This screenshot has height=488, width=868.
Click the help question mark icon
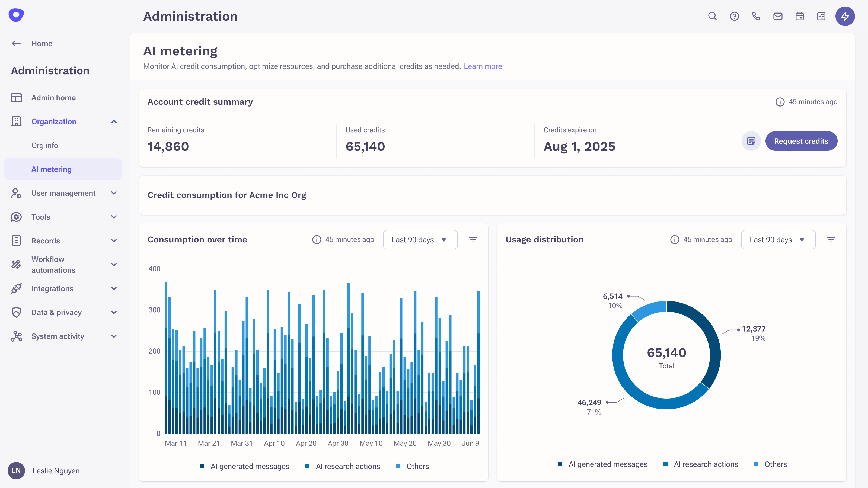(734, 16)
